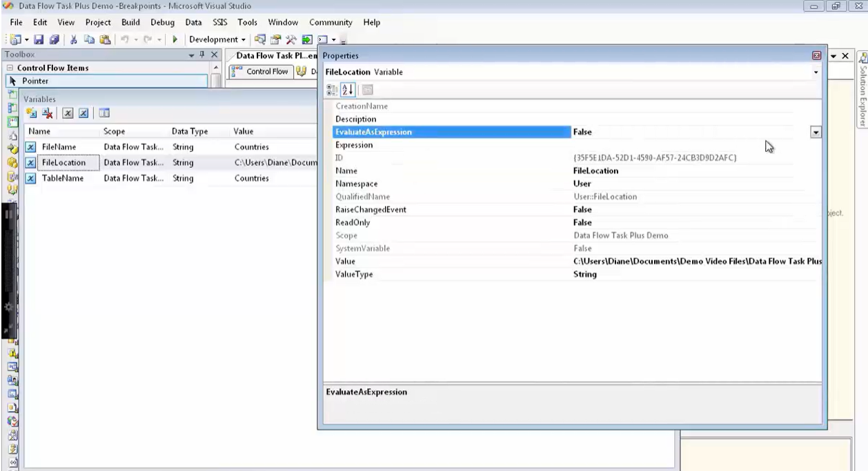The width and height of the screenshot is (868, 471).
Task: Open the Development configuration dropdown
Action: click(241, 39)
